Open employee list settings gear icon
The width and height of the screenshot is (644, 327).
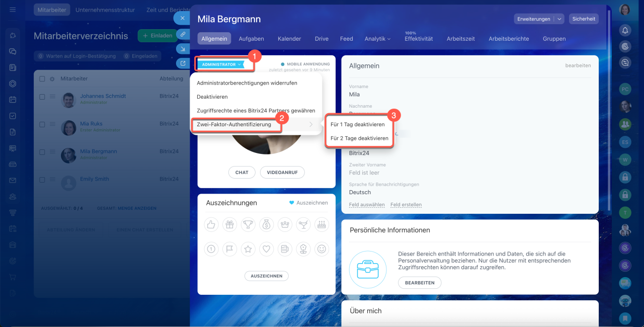pos(52,79)
